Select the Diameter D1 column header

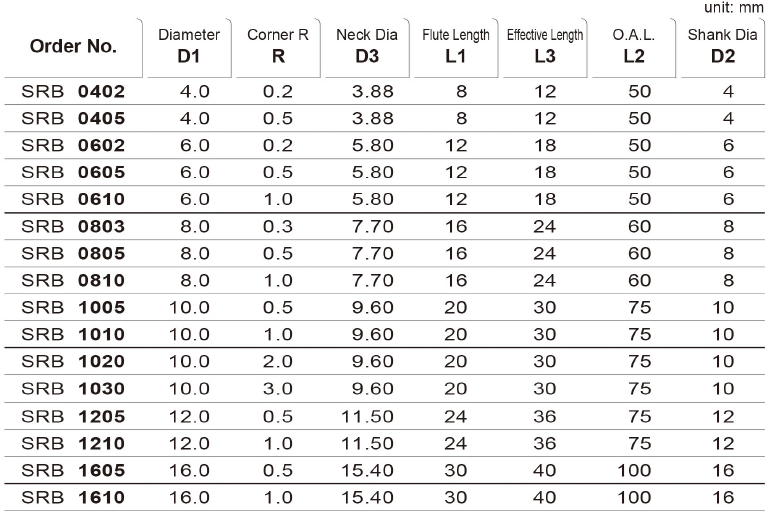click(x=189, y=46)
